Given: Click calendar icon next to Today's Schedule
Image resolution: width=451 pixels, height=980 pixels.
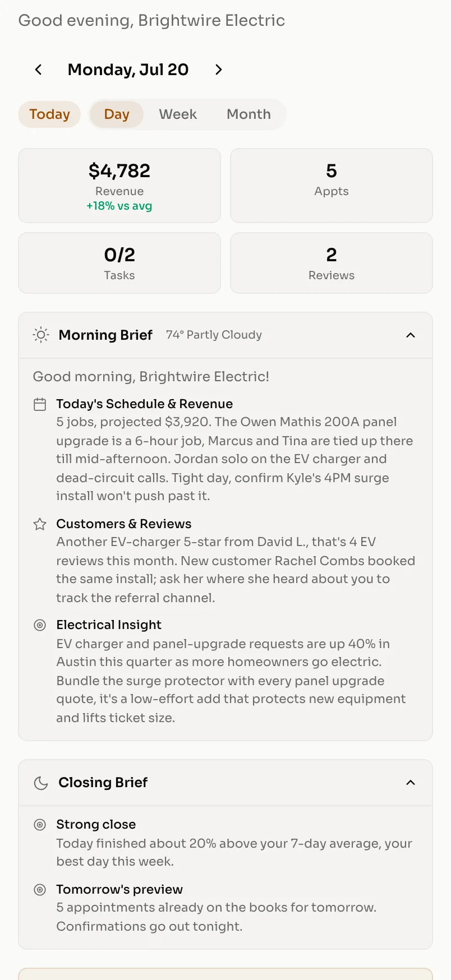Looking at the screenshot, I should click(40, 404).
